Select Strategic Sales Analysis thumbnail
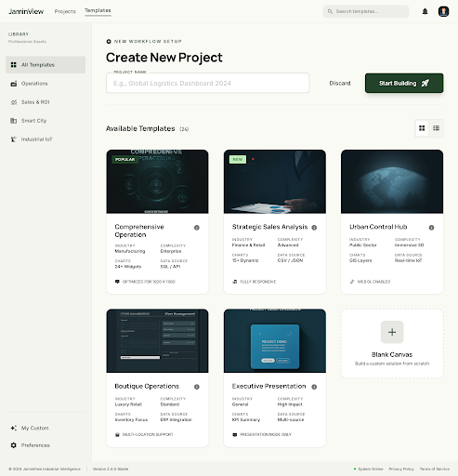This screenshot has height=476, width=458. coord(275,181)
